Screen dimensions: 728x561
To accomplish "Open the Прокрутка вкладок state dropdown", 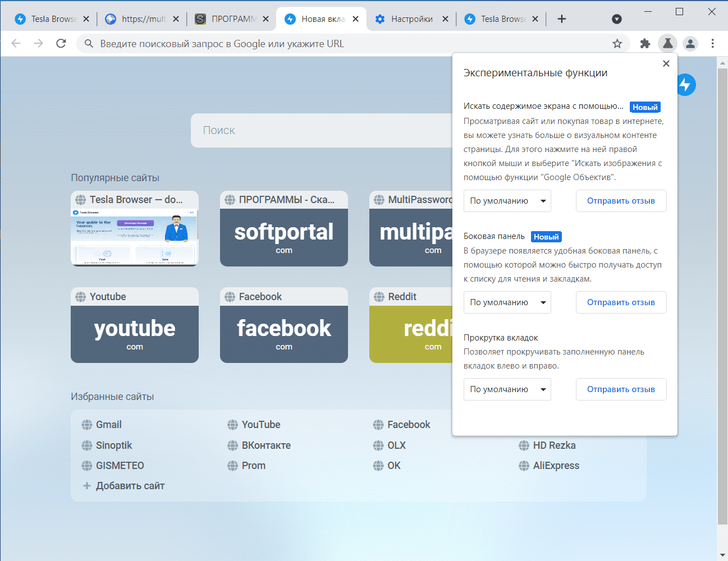I will (507, 389).
